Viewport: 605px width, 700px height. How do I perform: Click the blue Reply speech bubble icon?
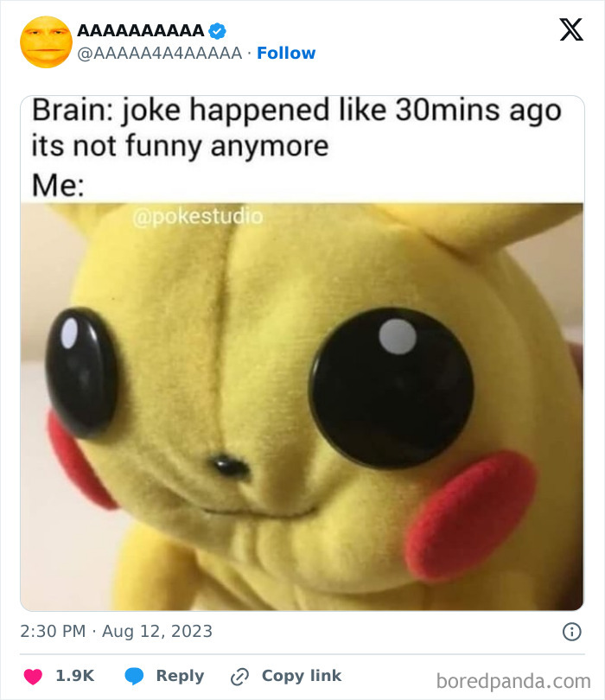[135, 676]
